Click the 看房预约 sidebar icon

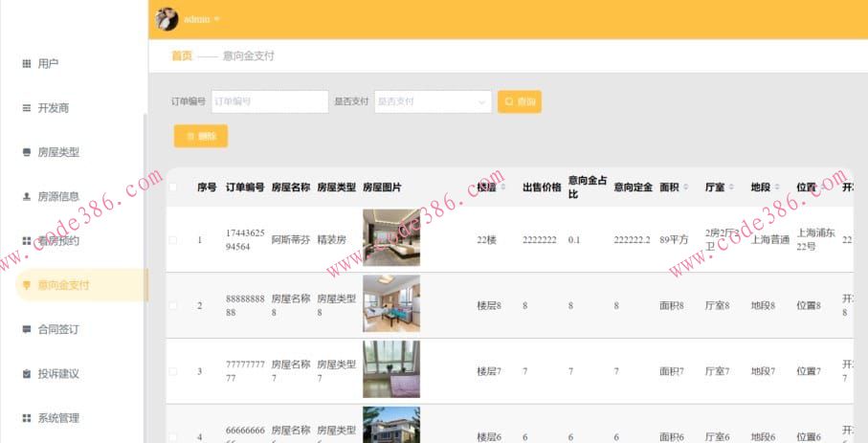[27, 241]
